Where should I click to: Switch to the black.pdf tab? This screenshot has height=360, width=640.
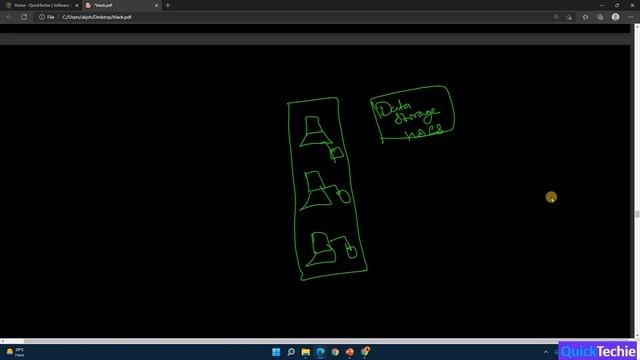(122, 5)
